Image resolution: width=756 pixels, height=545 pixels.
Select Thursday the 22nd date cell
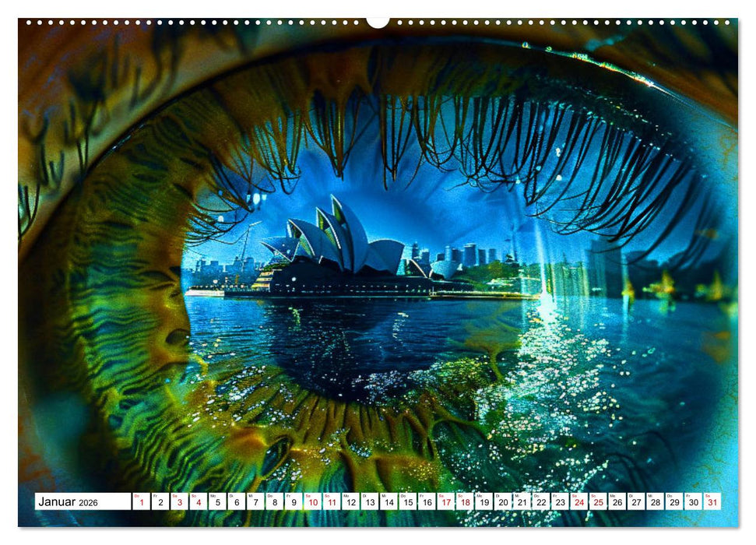[541, 502]
